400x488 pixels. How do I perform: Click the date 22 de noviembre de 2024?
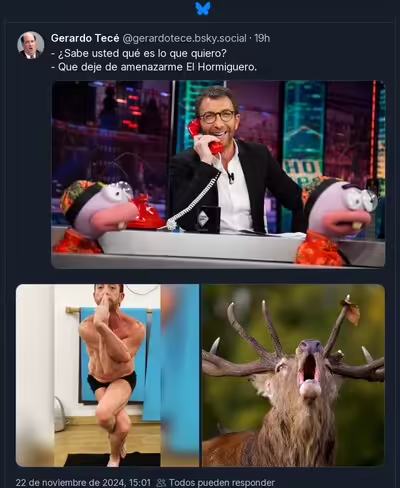71,483
